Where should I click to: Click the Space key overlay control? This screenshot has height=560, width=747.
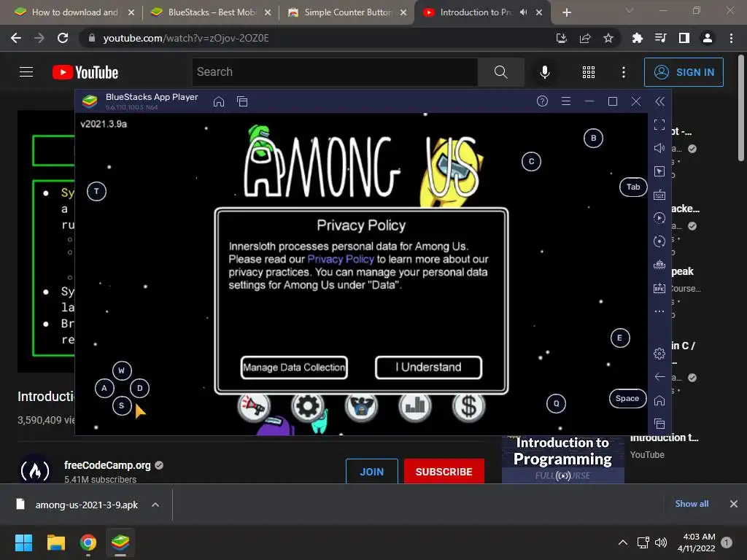point(627,398)
